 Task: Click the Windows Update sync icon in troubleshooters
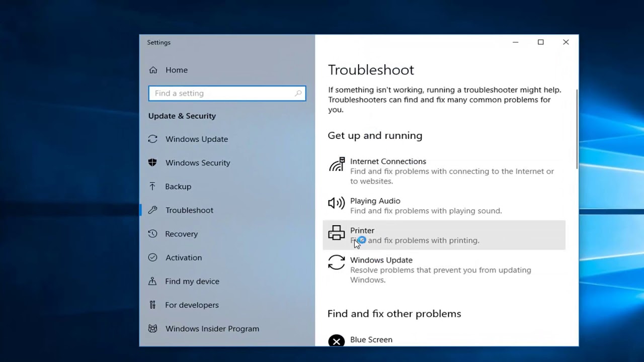[337, 262]
